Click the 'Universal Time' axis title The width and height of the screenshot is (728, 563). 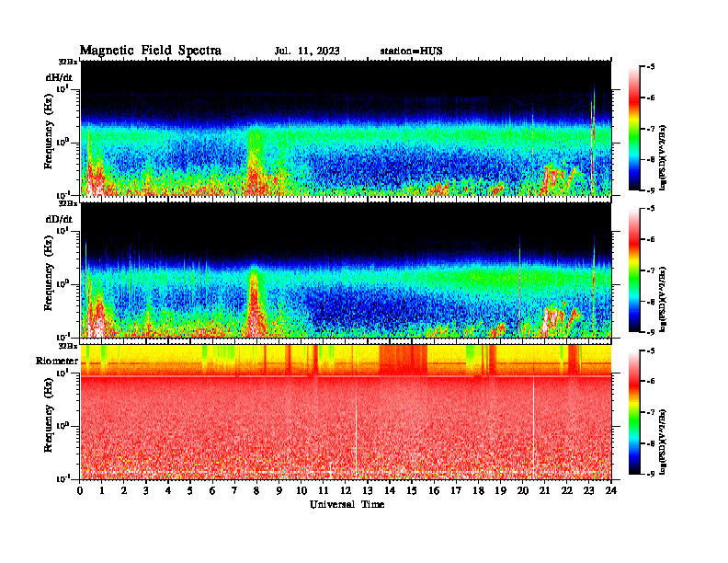click(347, 504)
